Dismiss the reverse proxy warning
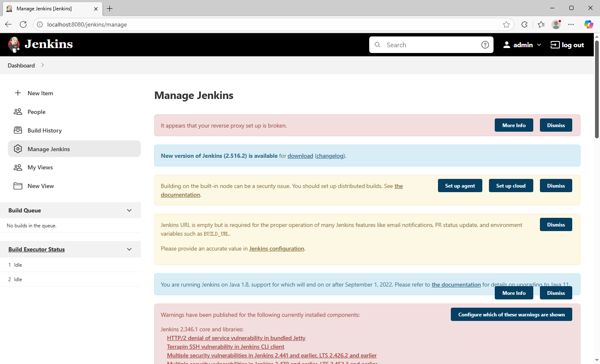The height and width of the screenshot is (364, 600). point(556,125)
